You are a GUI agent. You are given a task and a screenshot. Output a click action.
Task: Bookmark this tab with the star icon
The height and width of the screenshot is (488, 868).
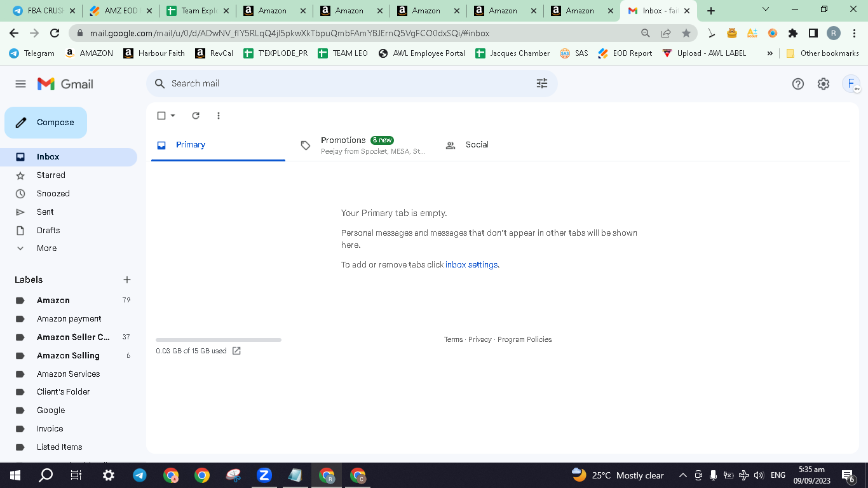(x=686, y=33)
